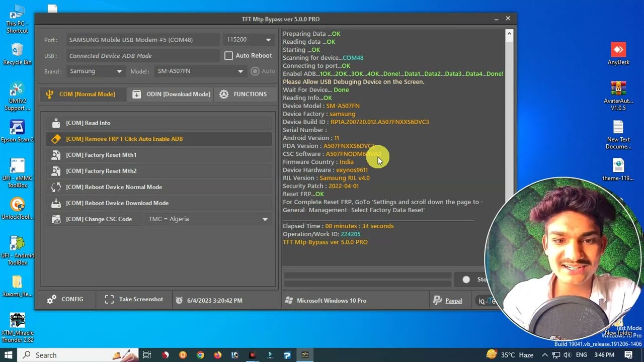Click Firefox in the taskbar

coord(217,355)
